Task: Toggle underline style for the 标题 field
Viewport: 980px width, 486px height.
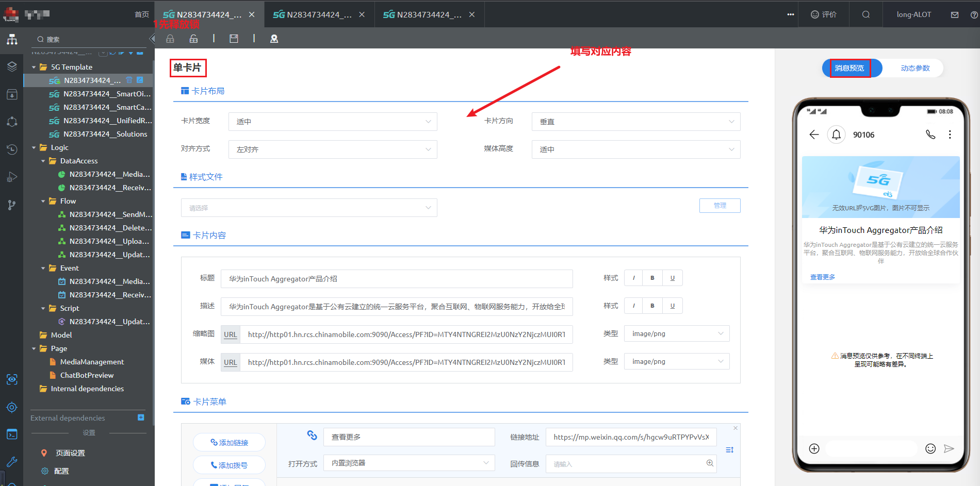Action: 673,278
